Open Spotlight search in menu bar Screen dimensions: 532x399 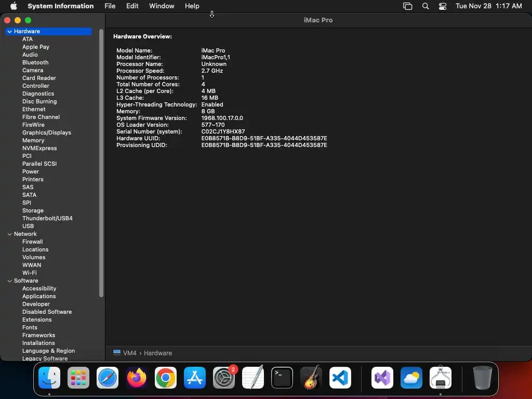click(425, 6)
